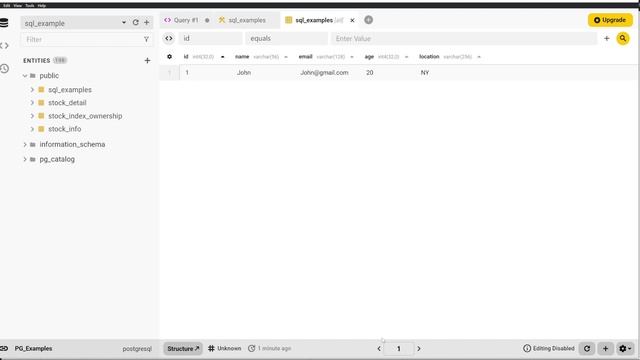Click the NY location cell
This screenshot has height=360, width=640.
(425, 73)
